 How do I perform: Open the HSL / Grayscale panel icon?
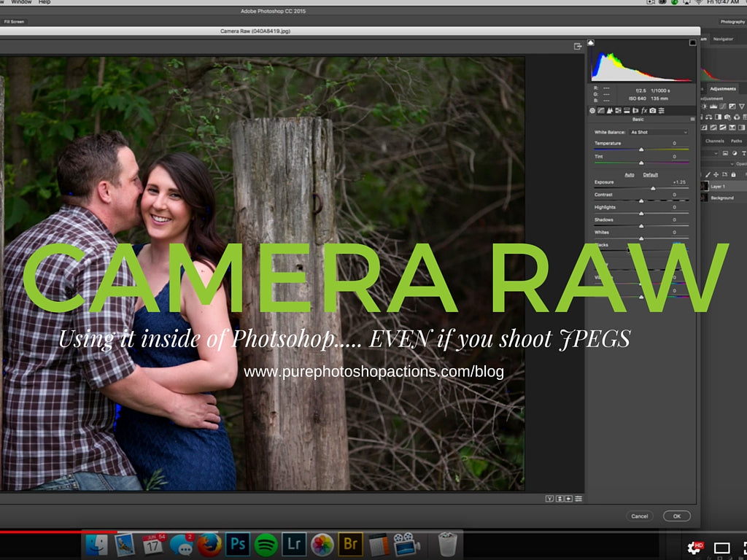tap(619, 111)
